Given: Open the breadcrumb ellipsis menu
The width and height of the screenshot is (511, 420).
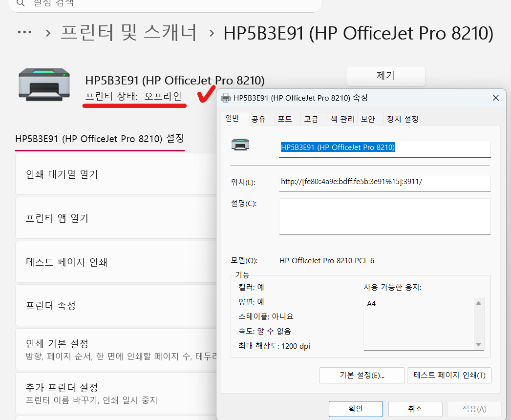Looking at the screenshot, I should click(x=24, y=32).
